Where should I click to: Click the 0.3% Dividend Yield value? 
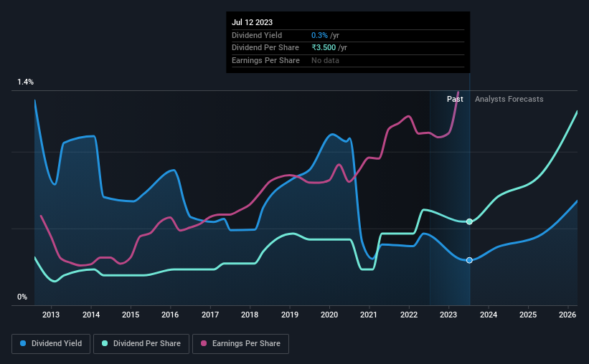[320, 35]
